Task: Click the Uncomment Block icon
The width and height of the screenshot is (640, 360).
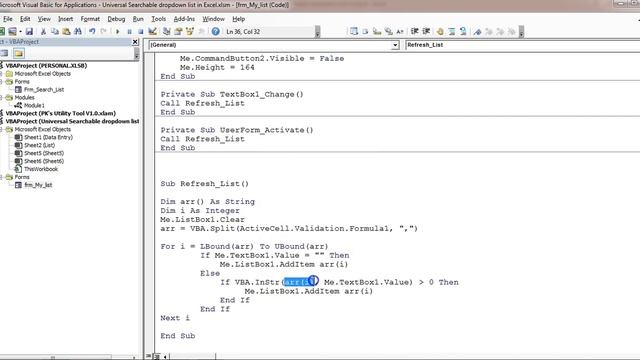Action: pyautogui.click(x=463, y=31)
